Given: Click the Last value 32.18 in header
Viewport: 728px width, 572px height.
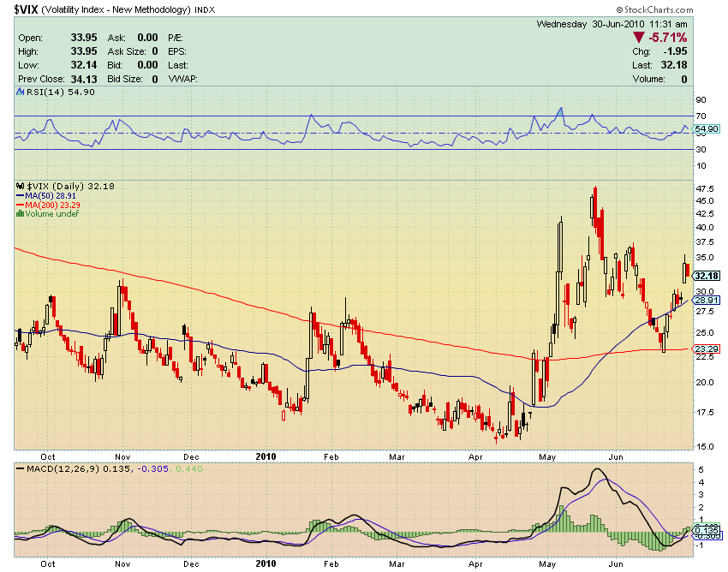Looking at the screenshot, I should [674, 65].
